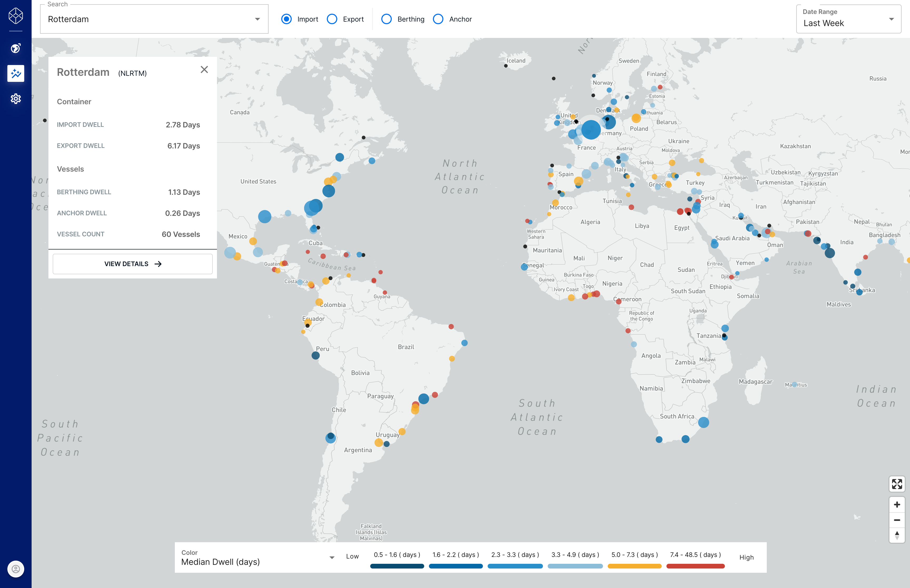Close the Rotterdam info panel
This screenshot has height=588, width=910.
pos(204,69)
